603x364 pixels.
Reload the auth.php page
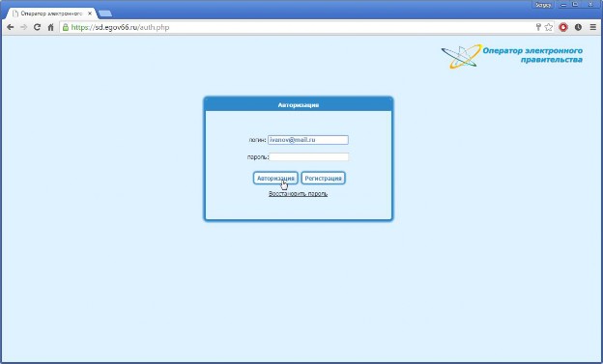coord(37,27)
